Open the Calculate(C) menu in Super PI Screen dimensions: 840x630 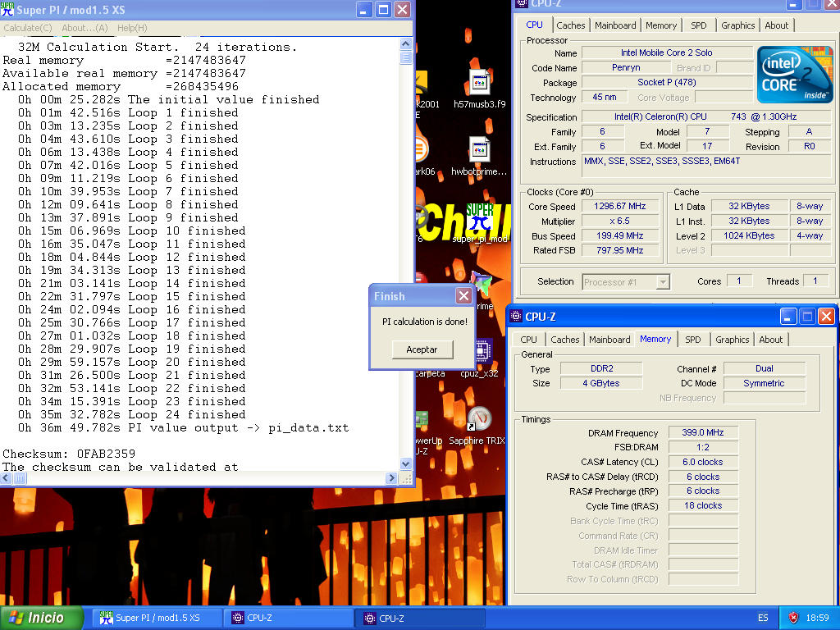point(28,28)
